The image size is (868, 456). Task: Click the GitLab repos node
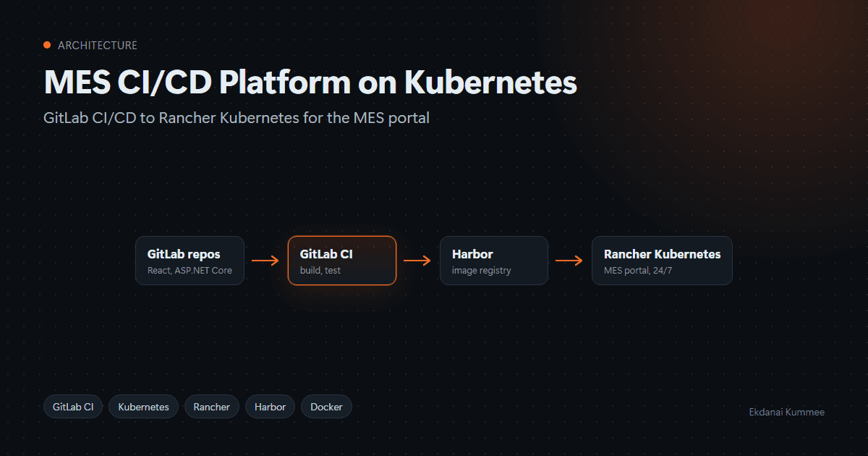[x=190, y=261]
